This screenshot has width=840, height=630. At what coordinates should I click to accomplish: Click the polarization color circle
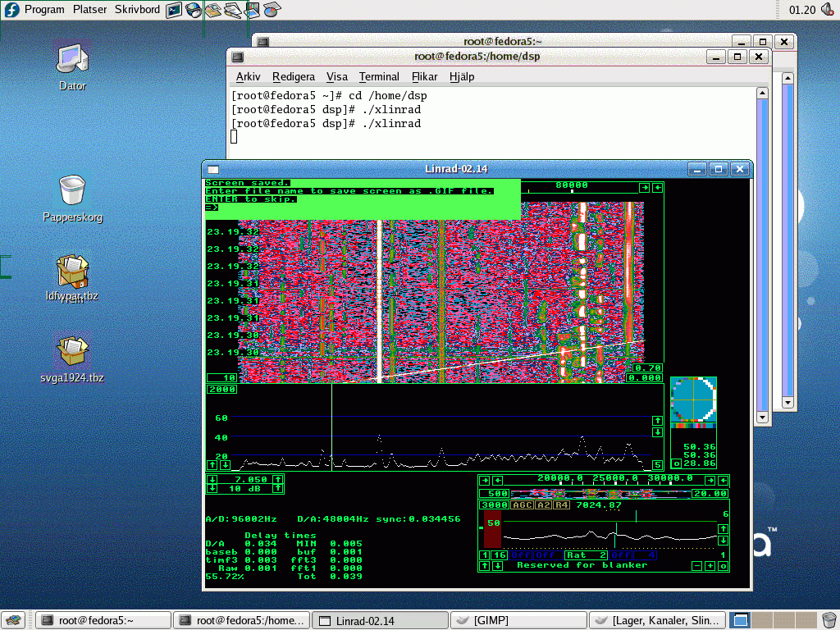click(x=694, y=399)
